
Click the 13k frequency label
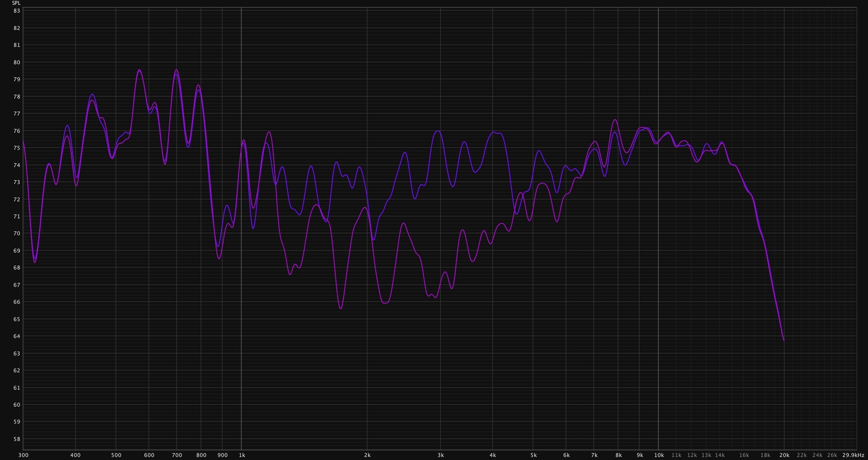(x=706, y=455)
